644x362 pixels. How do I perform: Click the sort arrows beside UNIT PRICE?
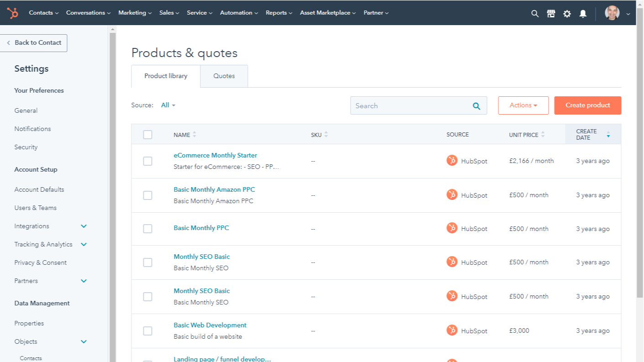pos(542,134)
